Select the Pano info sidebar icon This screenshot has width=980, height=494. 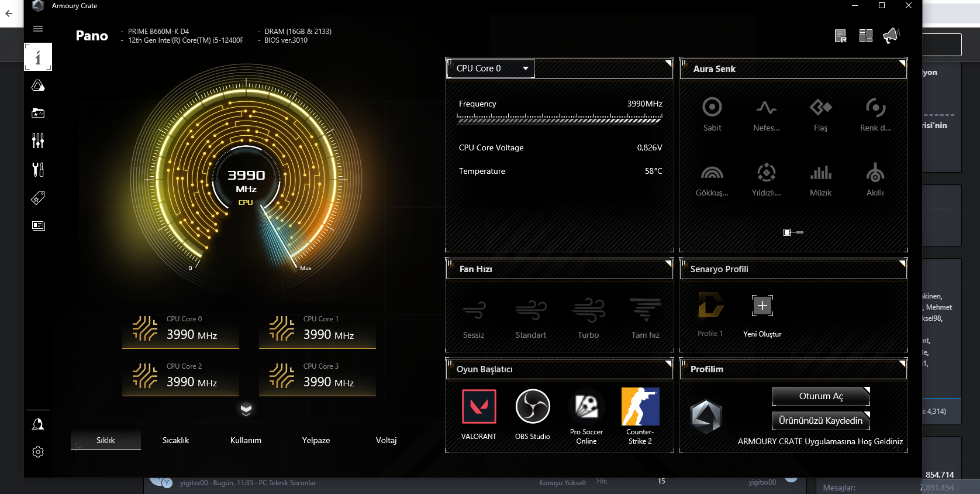[x=38, y=57]
